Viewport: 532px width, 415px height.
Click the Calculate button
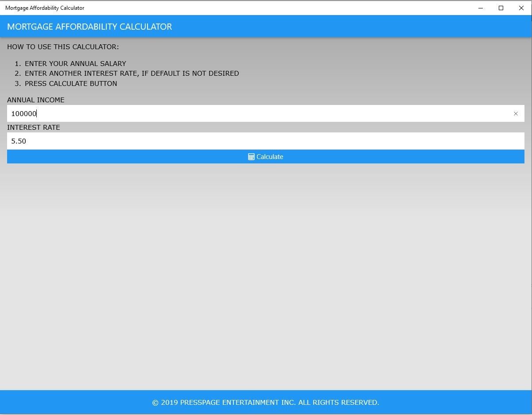coord(265,156)
